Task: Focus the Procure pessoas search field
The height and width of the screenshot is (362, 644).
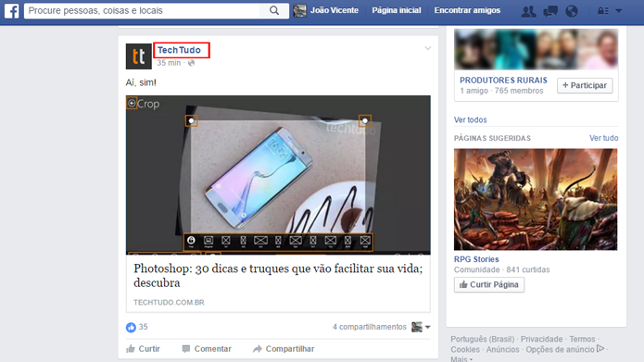Action: click(142, 11)
